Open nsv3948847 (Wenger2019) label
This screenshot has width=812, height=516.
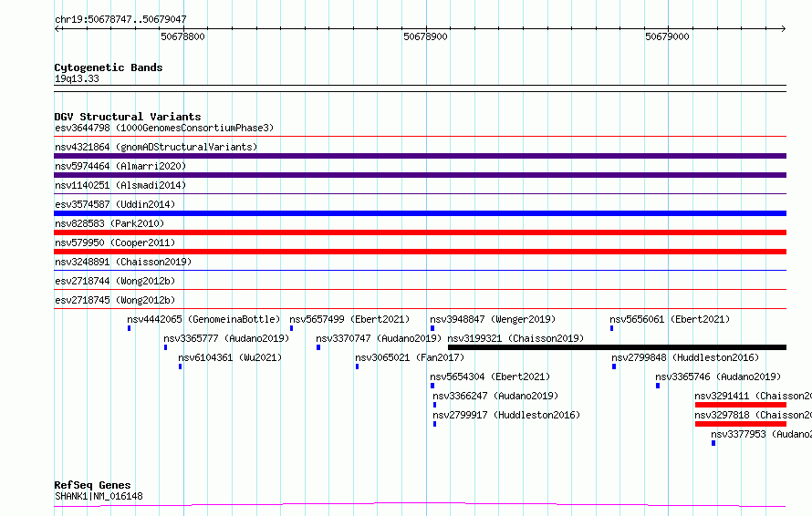(493, 319)
